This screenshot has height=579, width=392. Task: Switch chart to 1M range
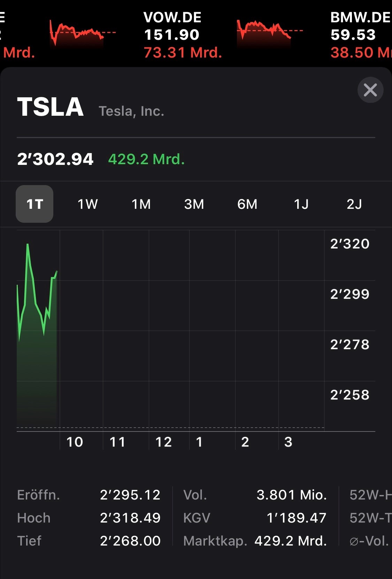point(141,204)
